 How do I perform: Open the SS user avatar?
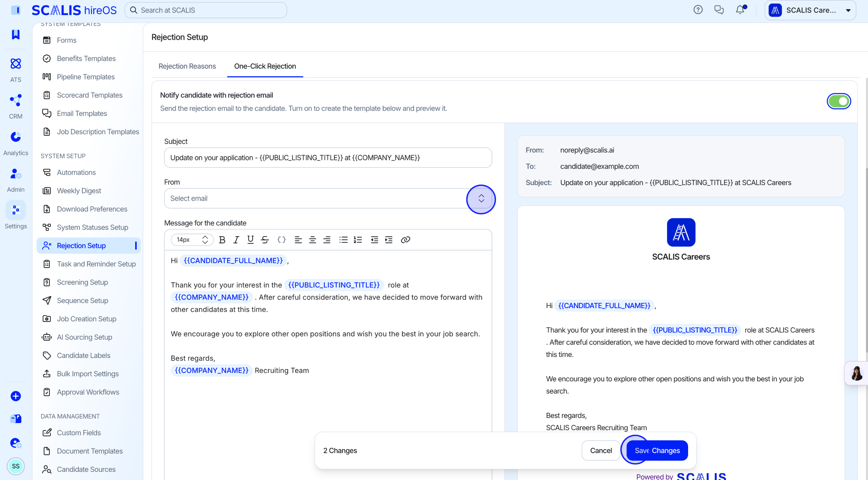[16, 466]
